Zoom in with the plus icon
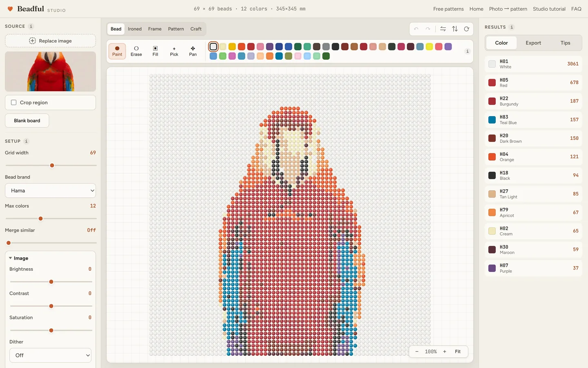Screen dimensions: 588x368 pyautogui.click(x=445, y=352)
